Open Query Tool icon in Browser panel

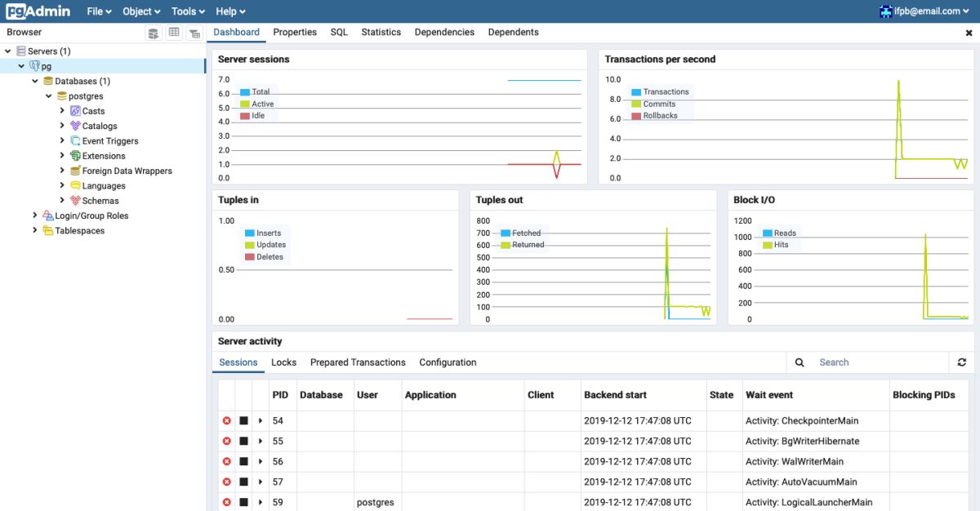point(154,33)
